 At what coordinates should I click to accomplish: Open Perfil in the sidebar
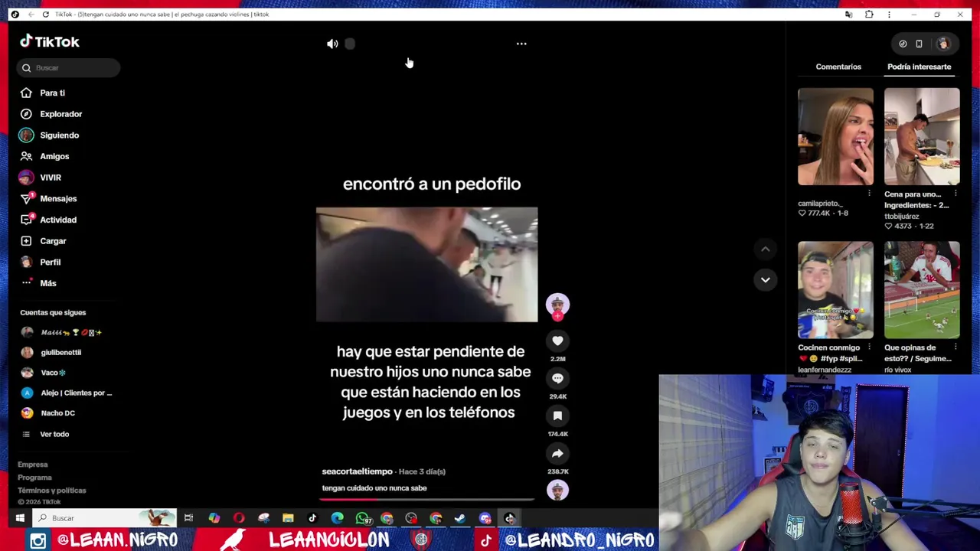[50, 262]
